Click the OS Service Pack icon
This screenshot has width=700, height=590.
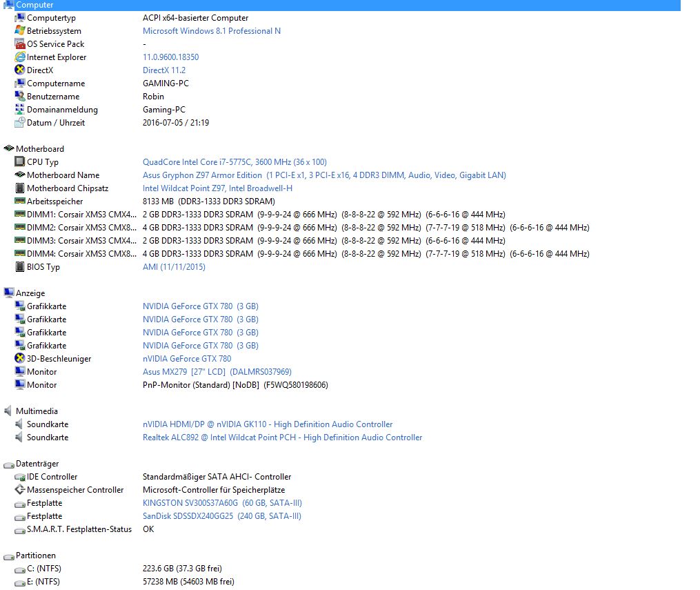19,43
